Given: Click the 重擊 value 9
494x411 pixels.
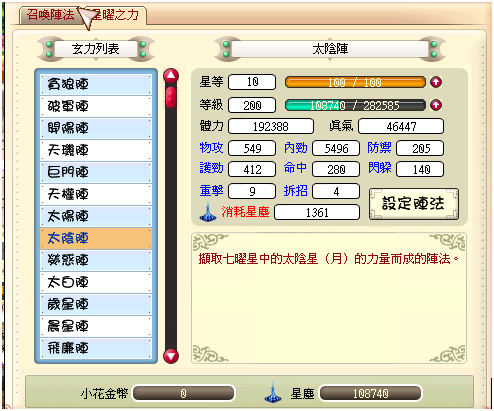Looking at the screenshot, I should pos(252,191).
